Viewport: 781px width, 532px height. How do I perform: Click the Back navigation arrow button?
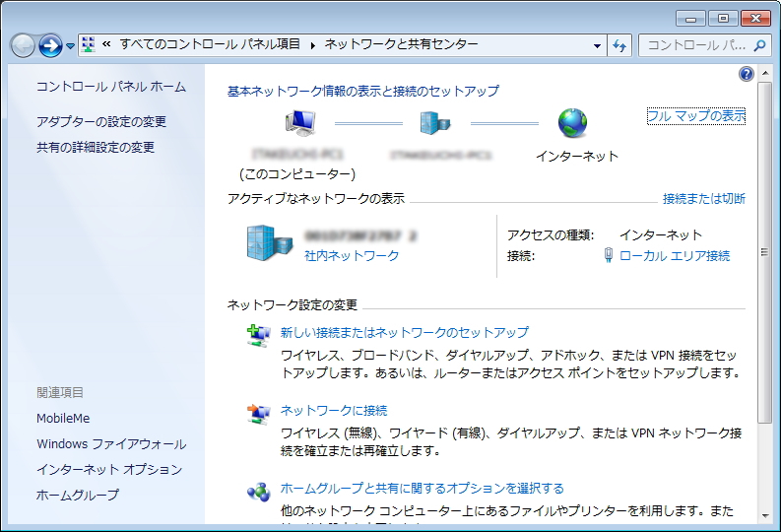coord(23,46)
